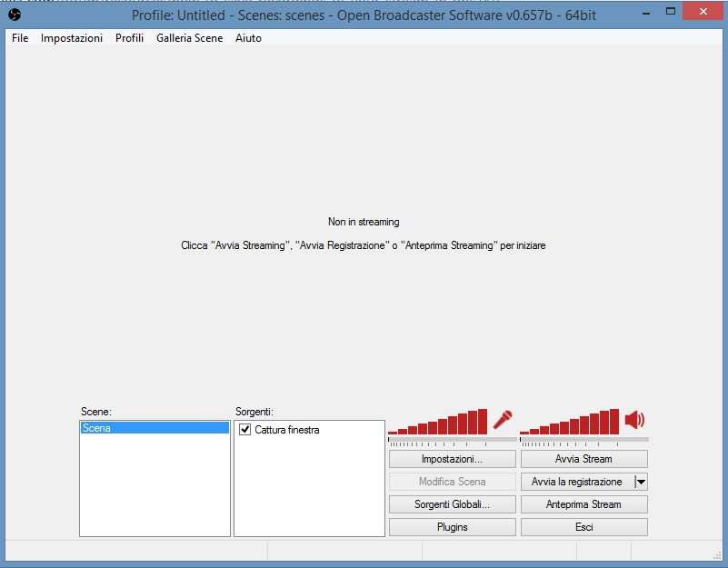Click the OBS logo in title bar

click(14, 15)
